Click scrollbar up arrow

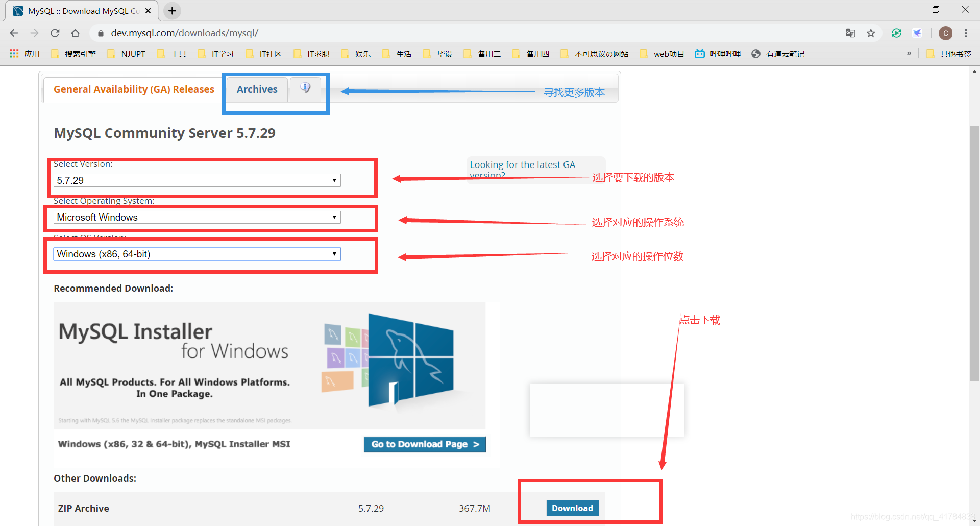(x=974, y=72)
